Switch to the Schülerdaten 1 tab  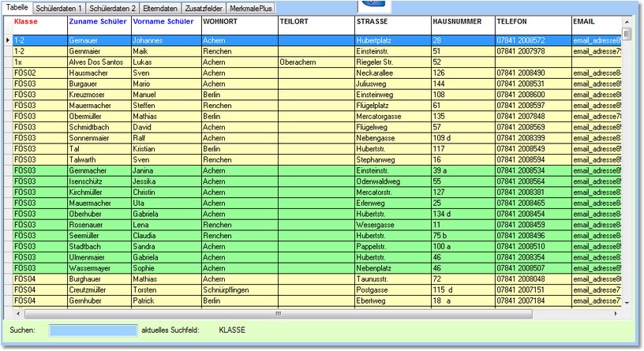click(58, 7)
